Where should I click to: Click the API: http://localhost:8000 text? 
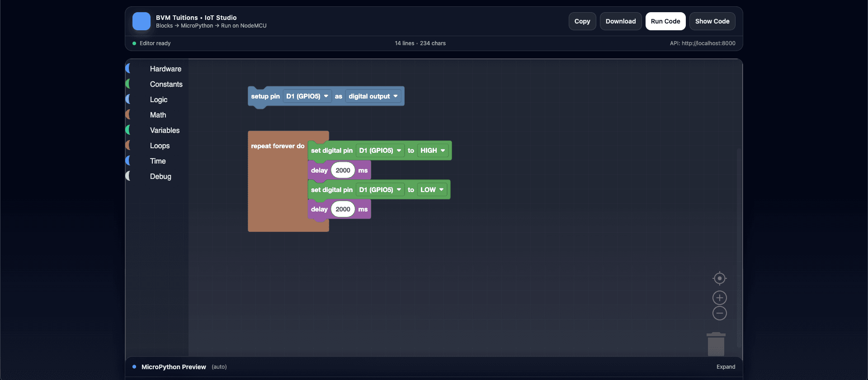point(703,43)
